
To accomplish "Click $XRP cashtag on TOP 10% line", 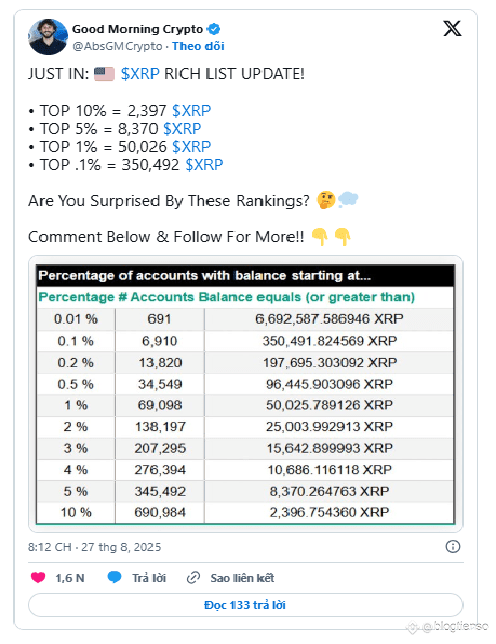I will 191,110.
